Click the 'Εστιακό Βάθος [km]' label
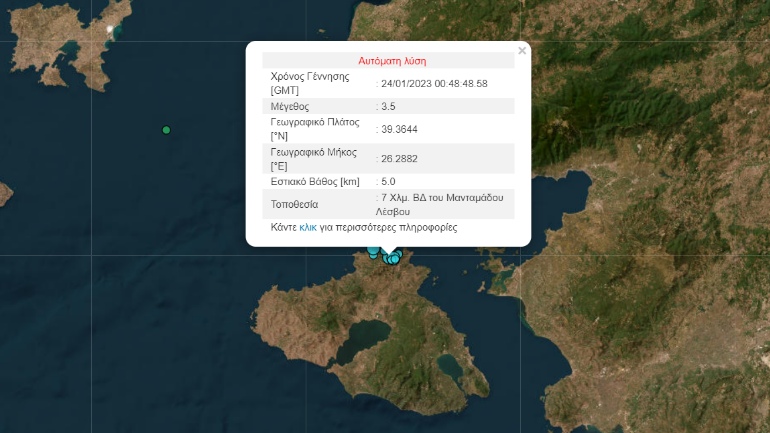770x433 pixels. point(315,181)
